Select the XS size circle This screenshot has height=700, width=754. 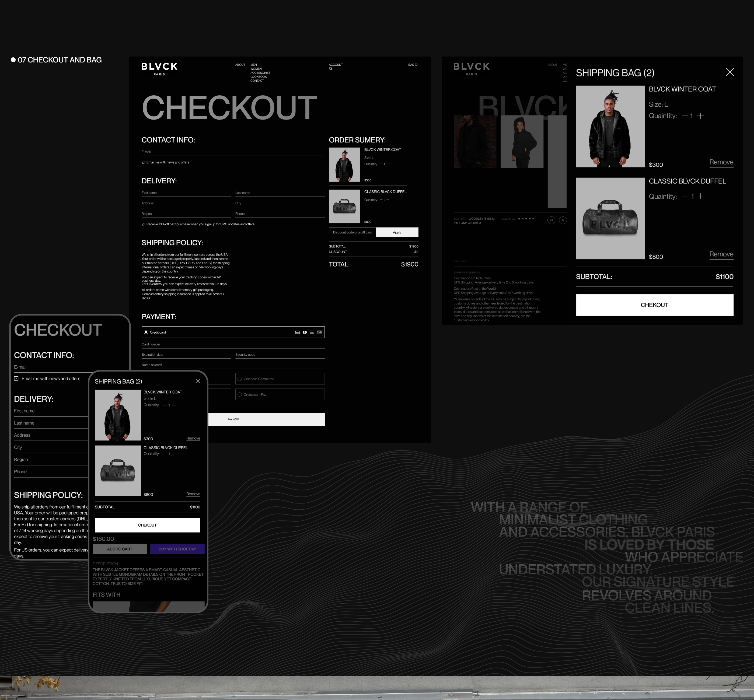click(551, 220)
